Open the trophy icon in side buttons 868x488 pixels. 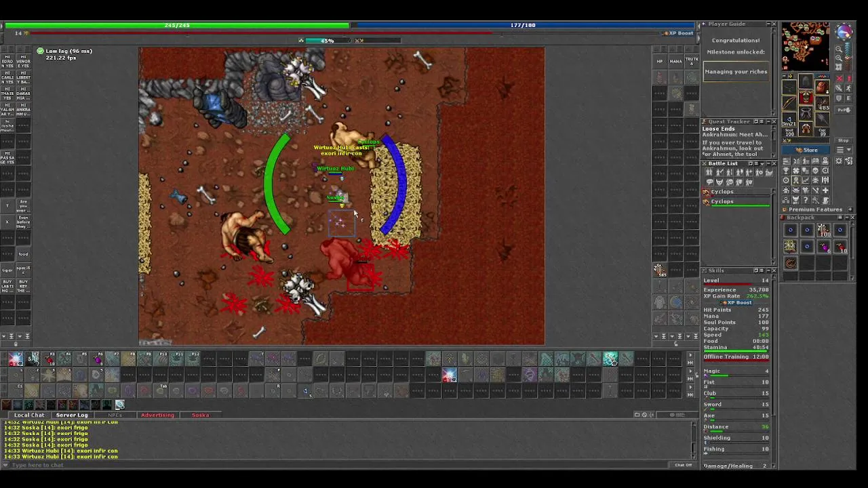tap(786, 171)
